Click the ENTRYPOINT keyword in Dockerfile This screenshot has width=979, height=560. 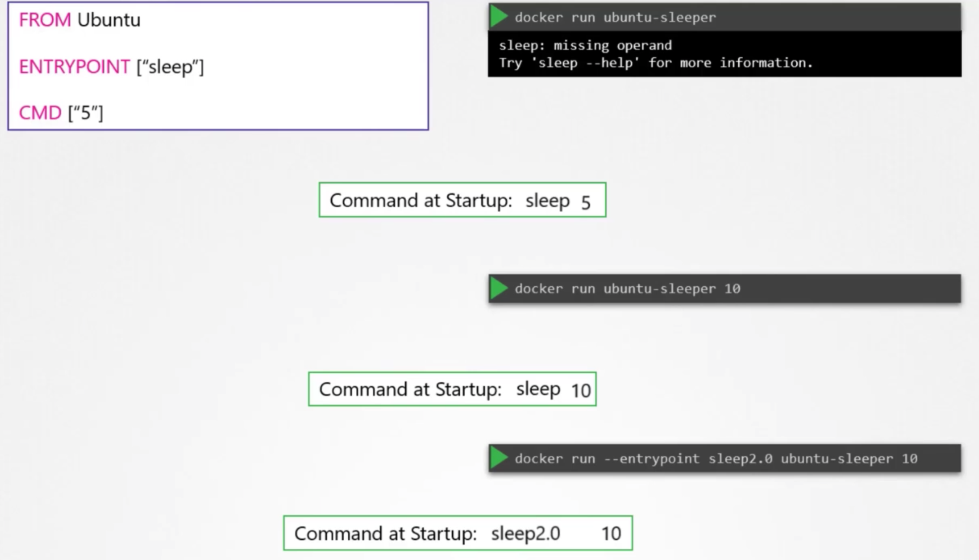tap(74, 67)
